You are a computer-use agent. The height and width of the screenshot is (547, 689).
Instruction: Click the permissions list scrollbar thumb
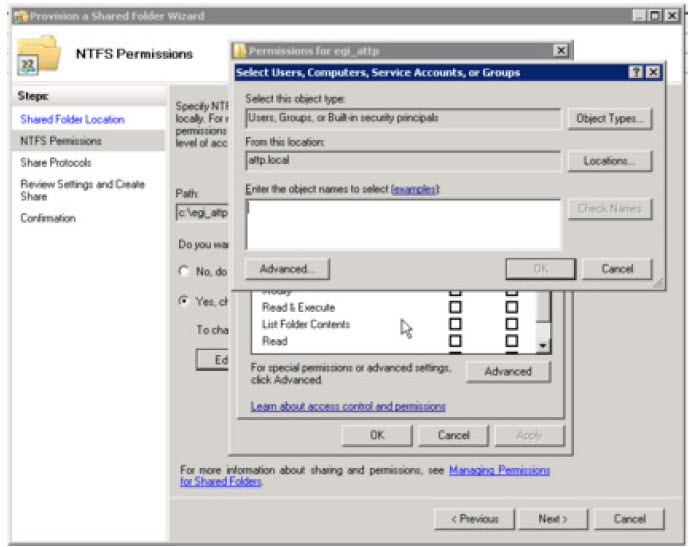543,308
